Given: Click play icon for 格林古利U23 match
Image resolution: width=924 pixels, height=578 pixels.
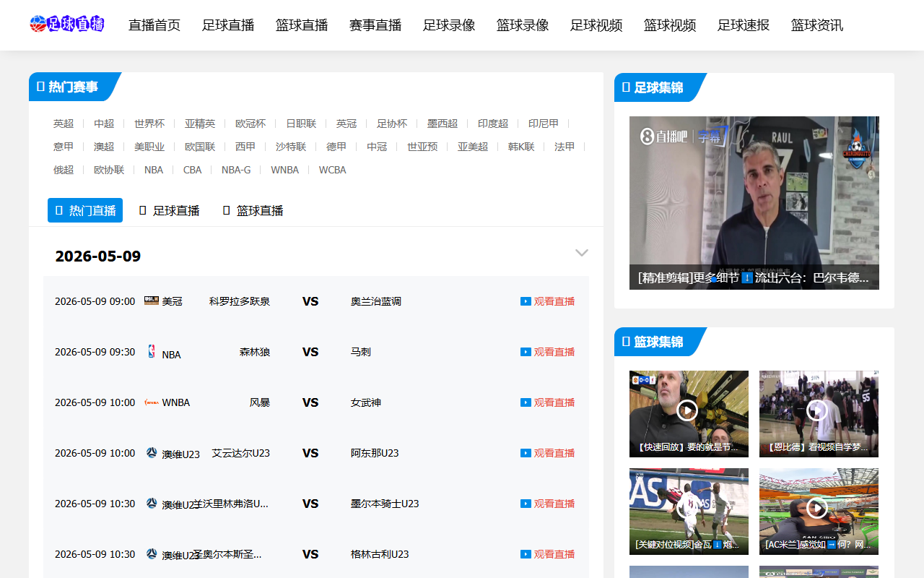Looking at the screenshot, I should (526, 554).
